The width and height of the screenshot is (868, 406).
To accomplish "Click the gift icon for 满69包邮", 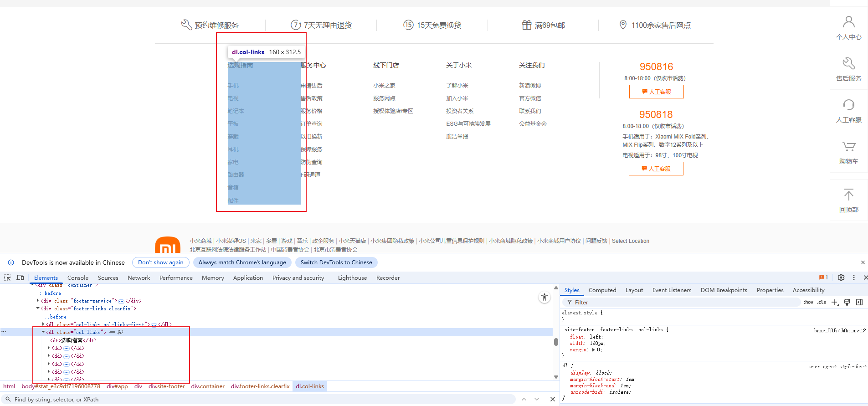I will (527, 25).
